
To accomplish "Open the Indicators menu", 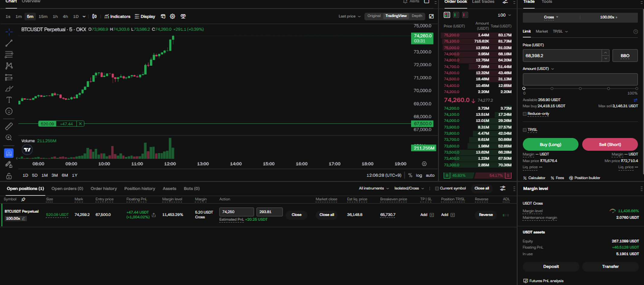I will pyautogui.click(x=117, y=16).
